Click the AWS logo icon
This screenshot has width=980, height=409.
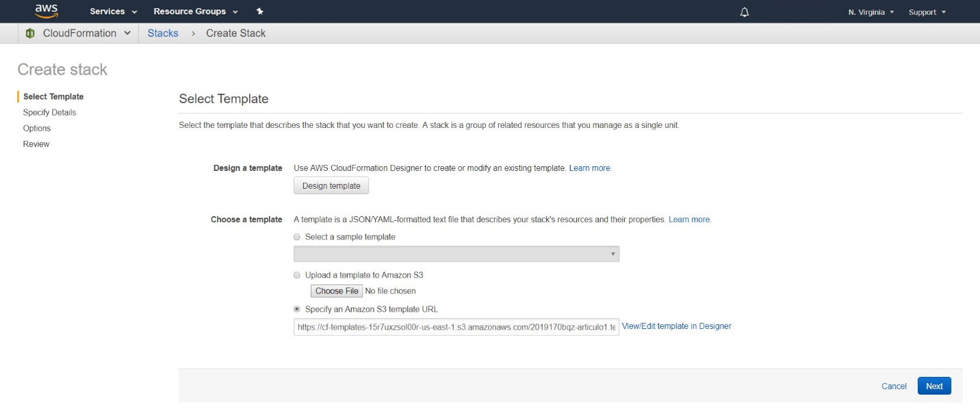47,12
